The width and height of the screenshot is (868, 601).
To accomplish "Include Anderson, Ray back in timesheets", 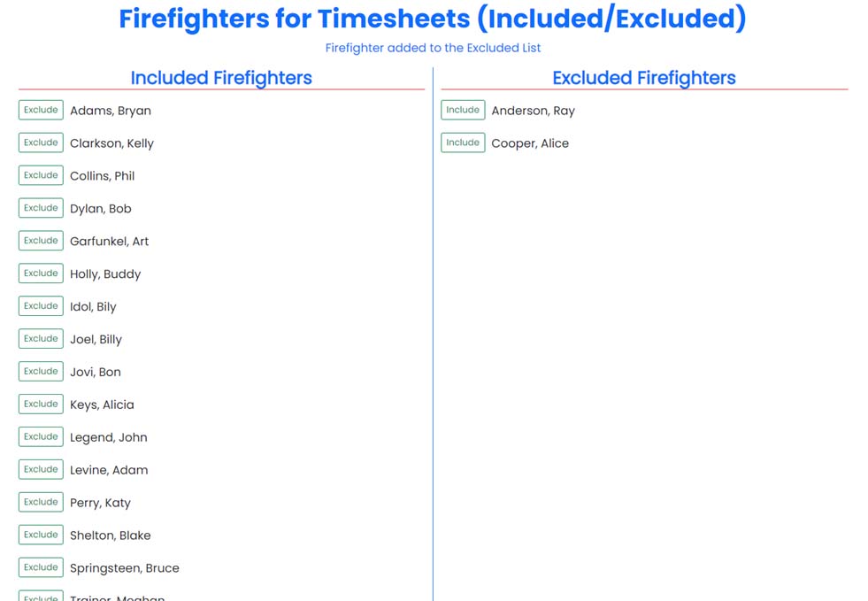I will pos(462,110).
